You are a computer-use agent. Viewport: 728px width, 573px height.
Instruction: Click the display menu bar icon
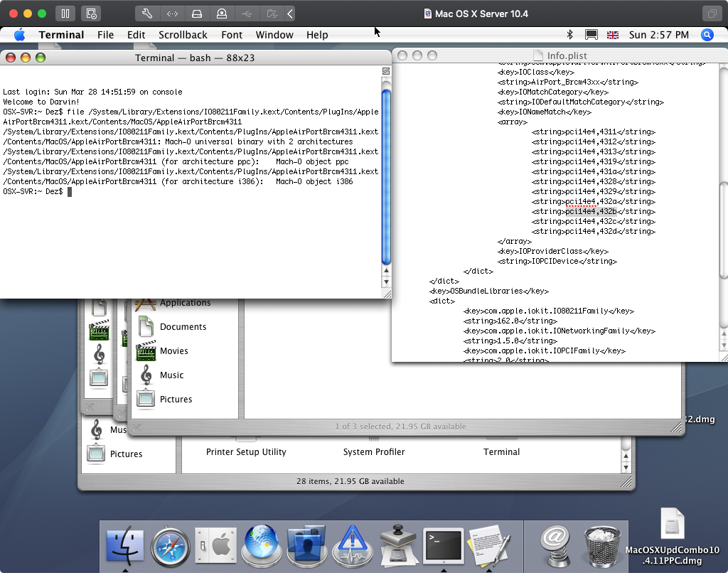coord(591,35)
